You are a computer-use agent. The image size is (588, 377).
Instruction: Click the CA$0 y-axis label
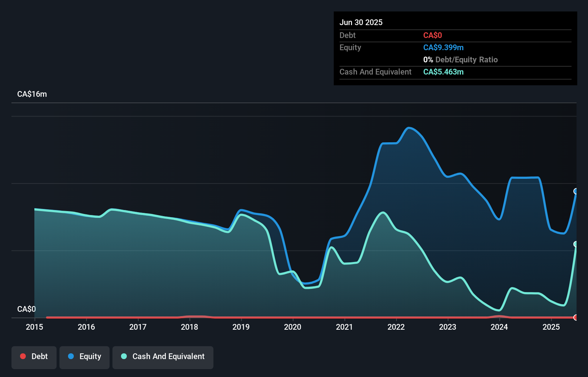[x=26, y=309]
